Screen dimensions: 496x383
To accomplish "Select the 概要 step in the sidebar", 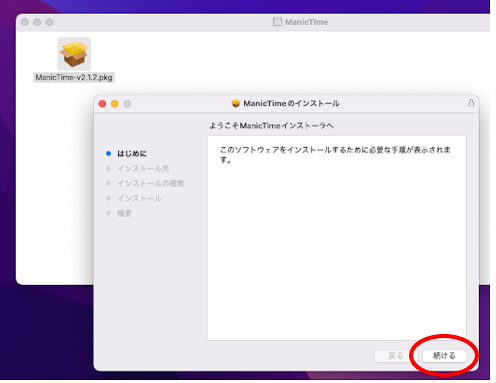I will [x=124, y=213].
